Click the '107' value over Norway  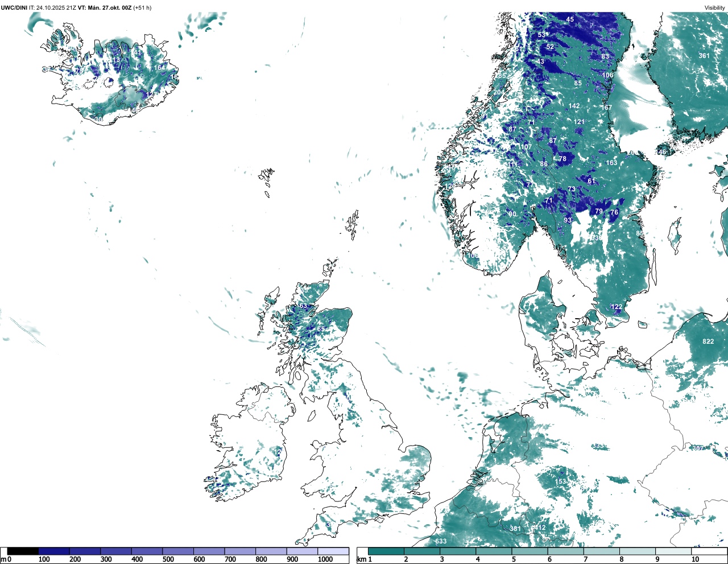tap(526, 147)
